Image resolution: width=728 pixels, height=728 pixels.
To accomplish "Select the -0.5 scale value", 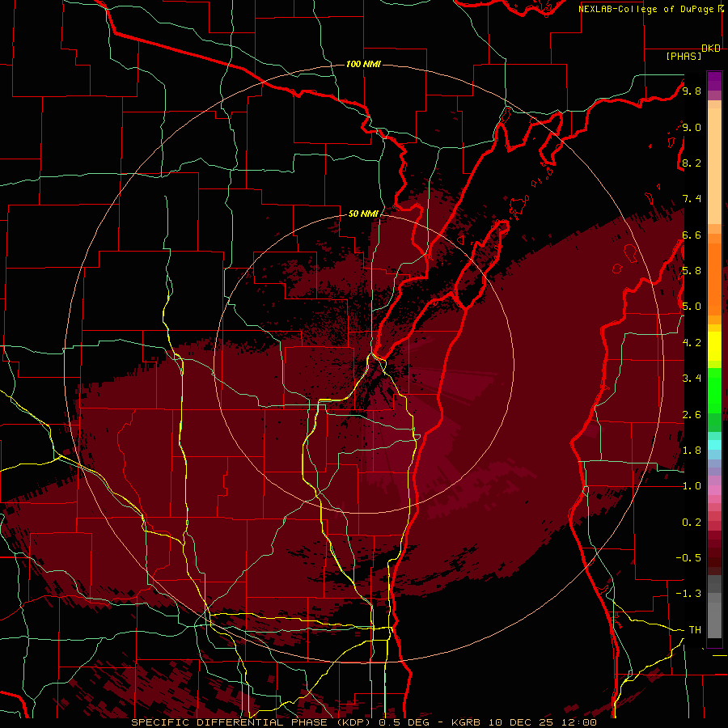I will click(x=688, y=557).
